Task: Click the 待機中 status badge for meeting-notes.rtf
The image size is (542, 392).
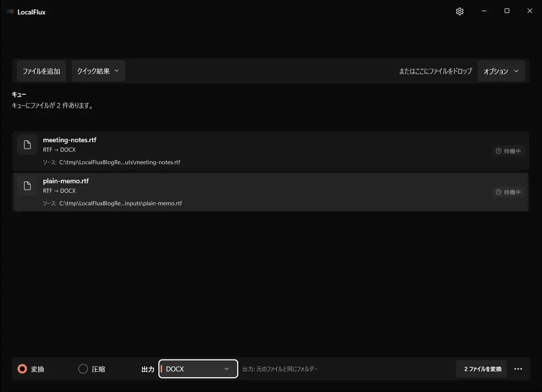Action: point(509,151)
